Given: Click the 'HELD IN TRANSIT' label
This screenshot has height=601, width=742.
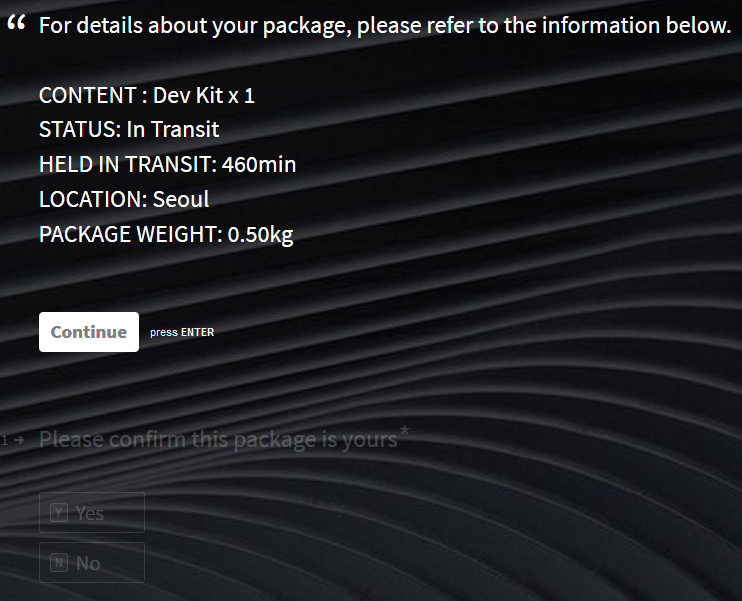Looking at the screenshot, I should click(127, 164).
